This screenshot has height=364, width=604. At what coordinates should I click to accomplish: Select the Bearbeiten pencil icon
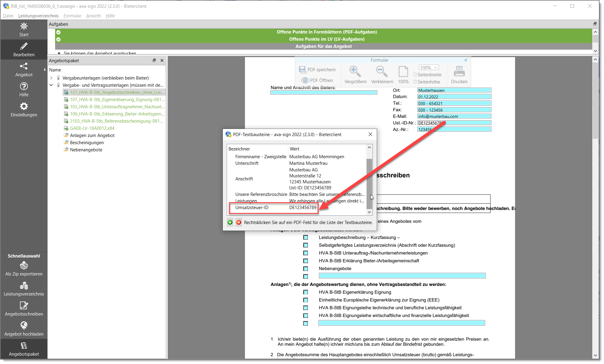(x=24, y=46)
